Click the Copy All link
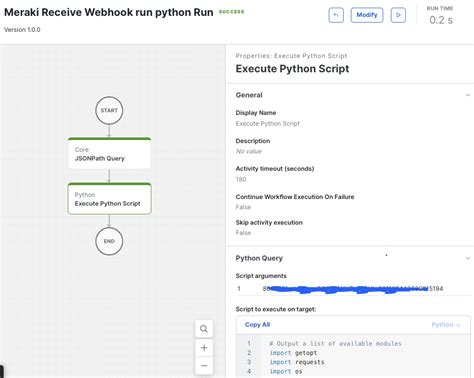 pyautogui.click(x=257, y=325)
